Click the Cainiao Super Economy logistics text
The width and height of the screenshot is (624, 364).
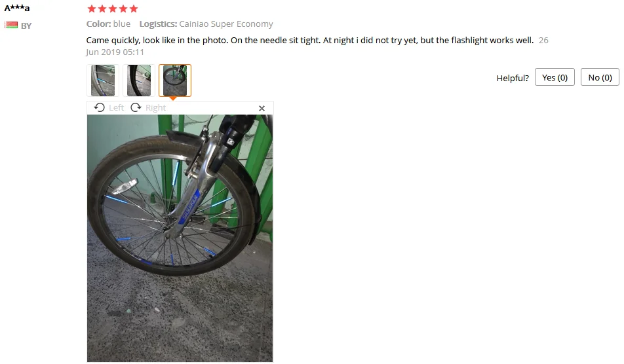(x=226, y=24)
